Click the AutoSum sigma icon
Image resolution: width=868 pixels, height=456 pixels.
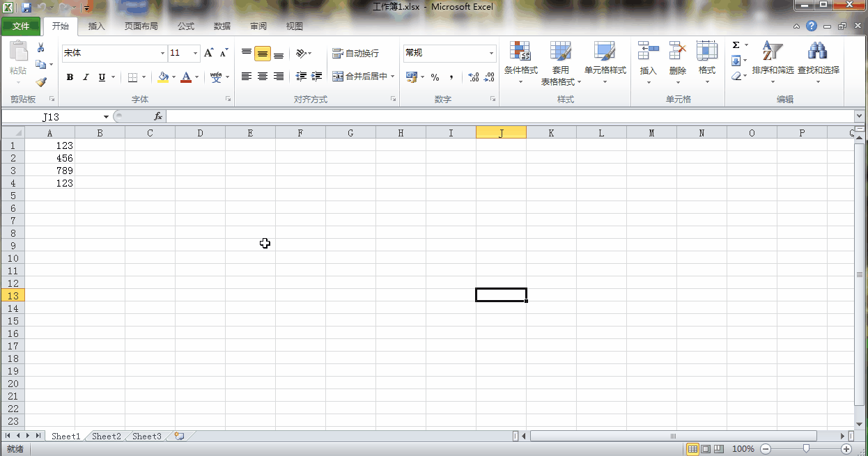coord(736,46)
